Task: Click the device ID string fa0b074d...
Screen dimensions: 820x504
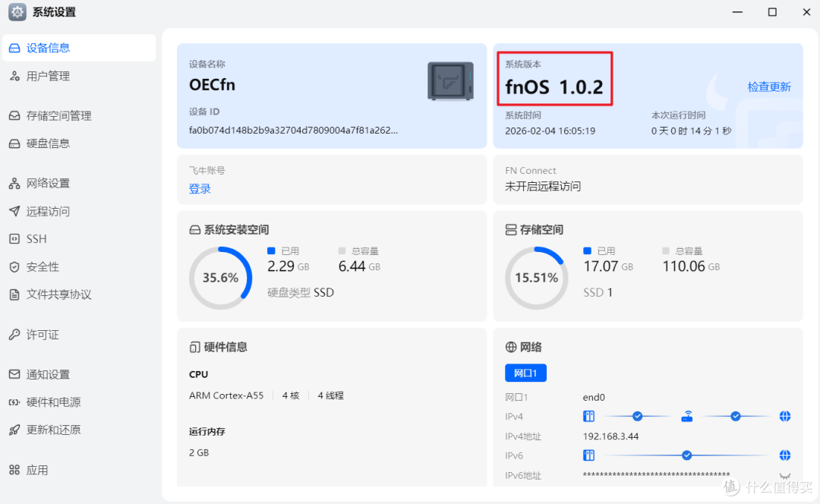Action: [293, 131]
